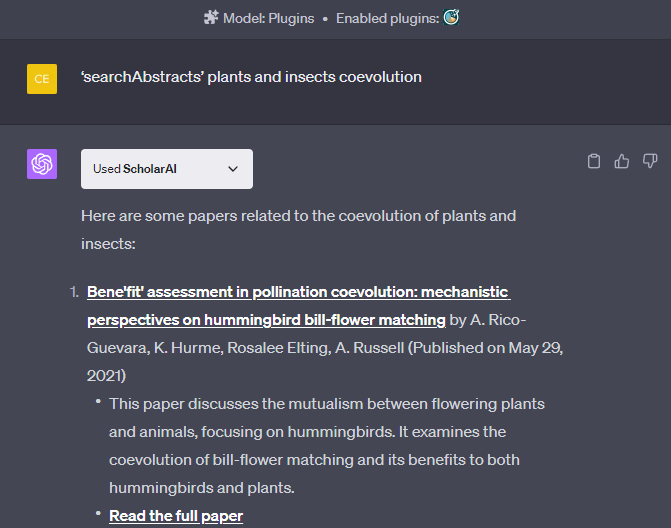The image size is (671, 528).
Task: Dislike the response with thumbs down
Action: pyautogui.click(x=650, y=161)
